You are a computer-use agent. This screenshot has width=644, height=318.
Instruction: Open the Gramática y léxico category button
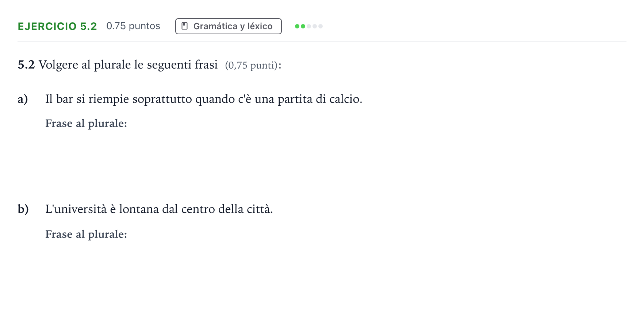tap(229, 26)
